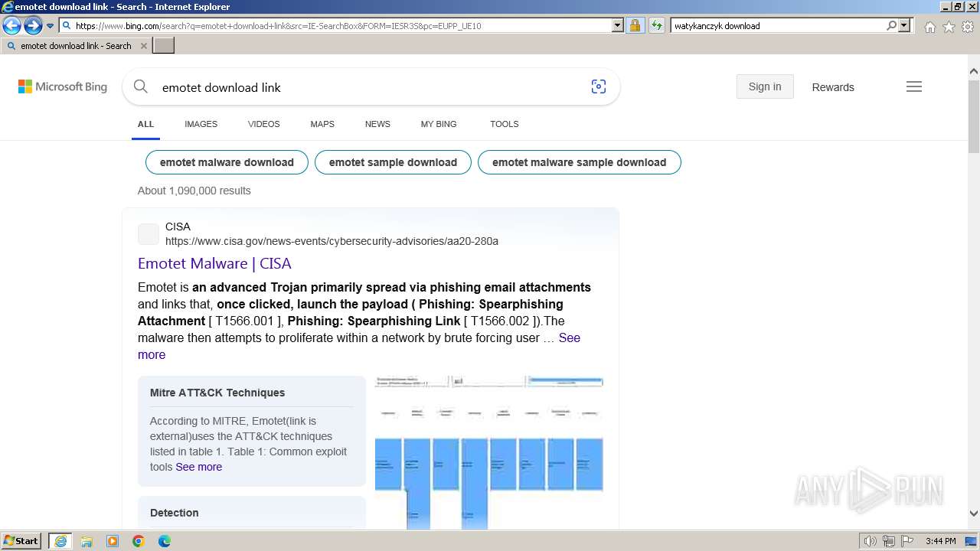
Task: Open IE search provider dropdown arrow
Action: click(x=904, y=26)
